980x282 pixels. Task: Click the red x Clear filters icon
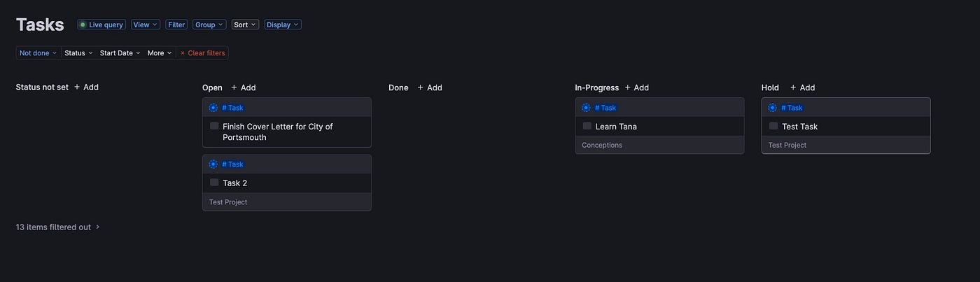183,53
